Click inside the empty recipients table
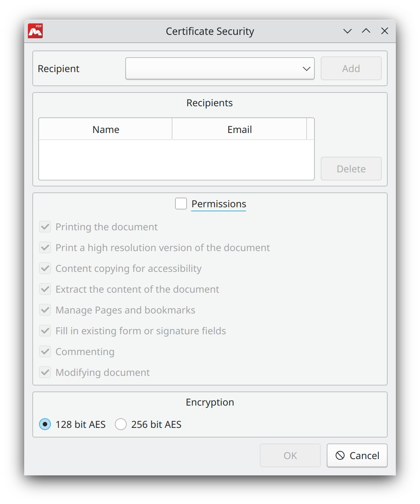 (x=177, y=160)
